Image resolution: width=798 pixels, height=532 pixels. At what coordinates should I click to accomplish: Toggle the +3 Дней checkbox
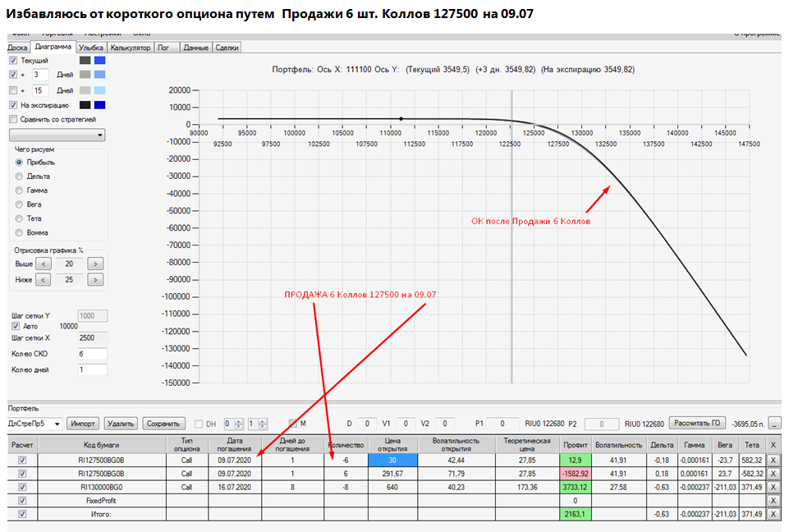13,75
